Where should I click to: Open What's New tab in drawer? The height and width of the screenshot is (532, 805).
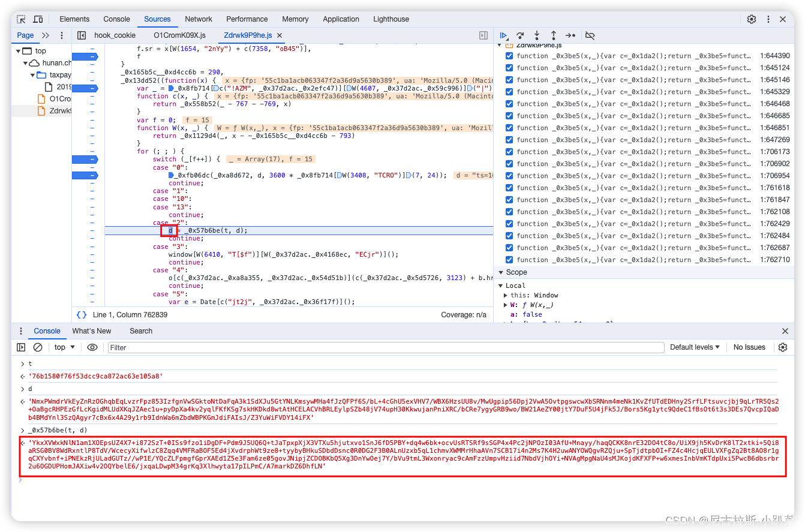coord(92,331)
